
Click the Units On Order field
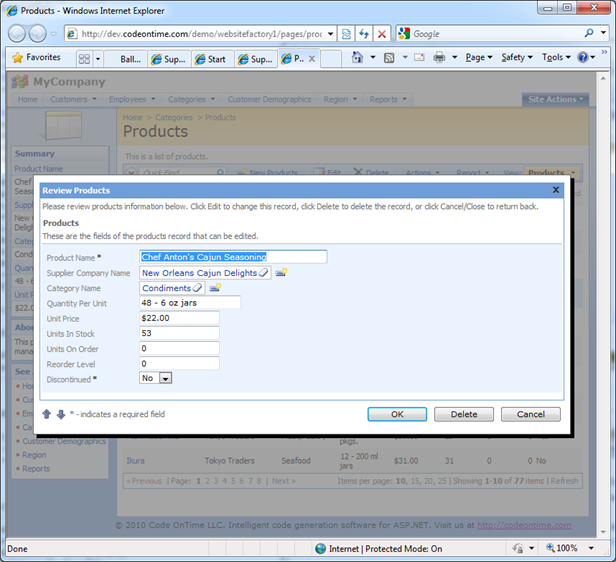179,348
